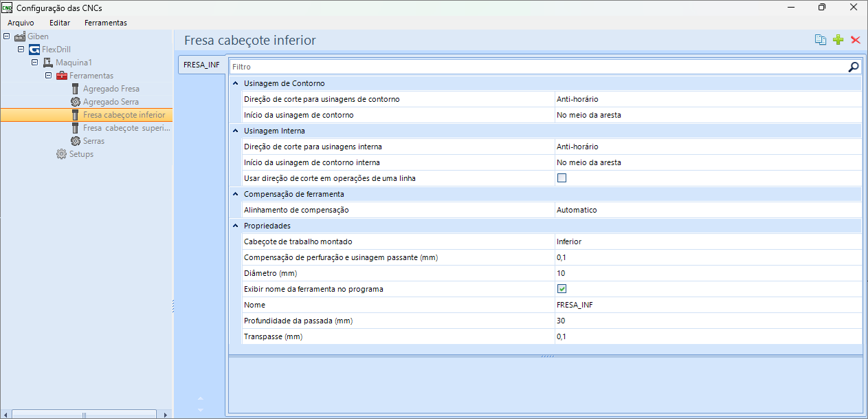Click the magnifier search icon in filter

[853, 67]
